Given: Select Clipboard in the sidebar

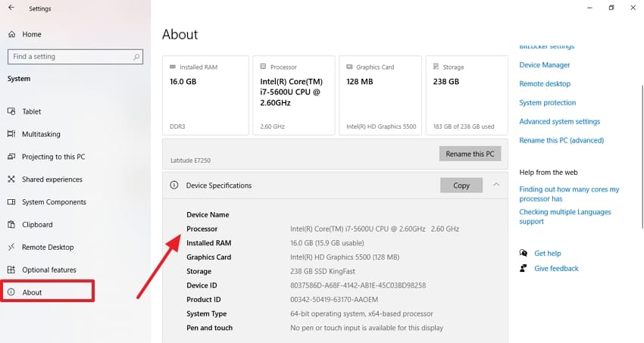Looking at the screenshot, I should coord(37,224).
